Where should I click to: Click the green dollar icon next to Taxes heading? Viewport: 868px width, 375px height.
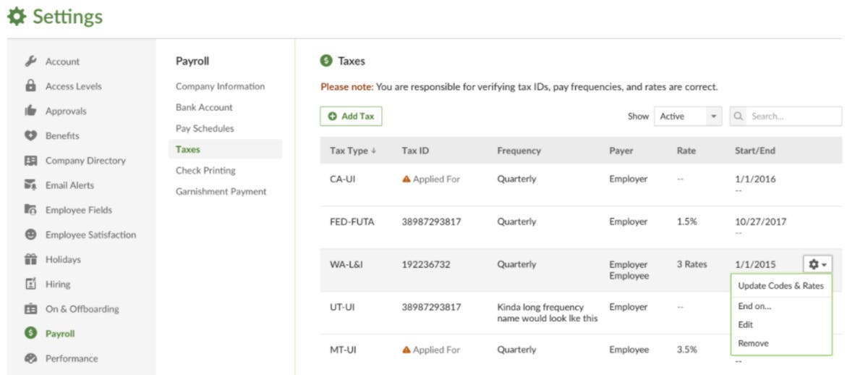point(326,62)
